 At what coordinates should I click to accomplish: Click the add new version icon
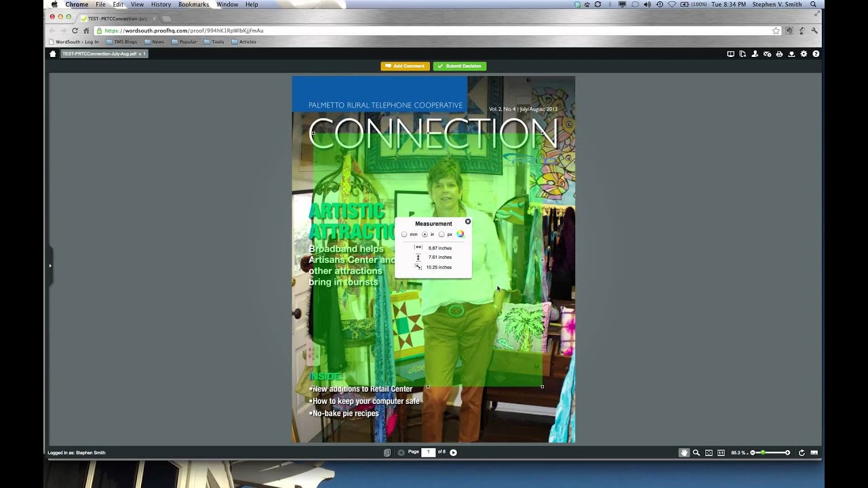(x=743, y=54)
